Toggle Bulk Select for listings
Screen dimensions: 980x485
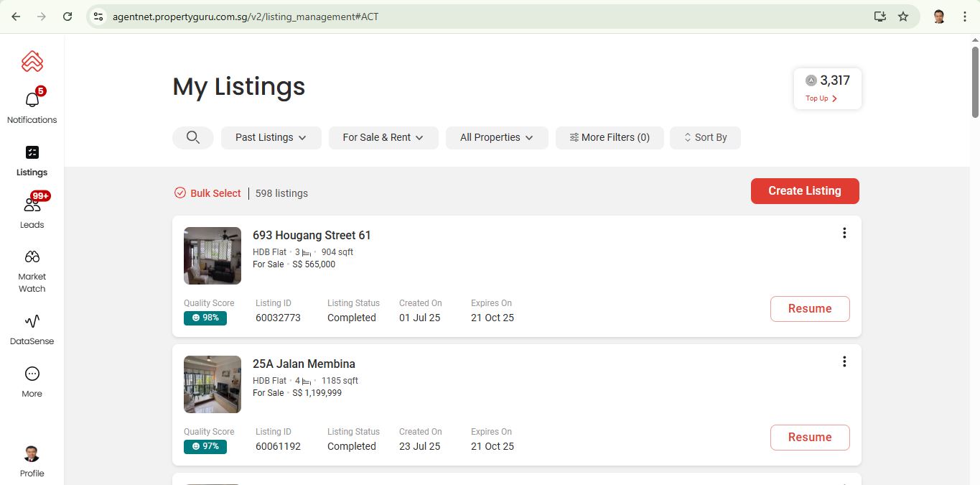click(x=208, y=193)
